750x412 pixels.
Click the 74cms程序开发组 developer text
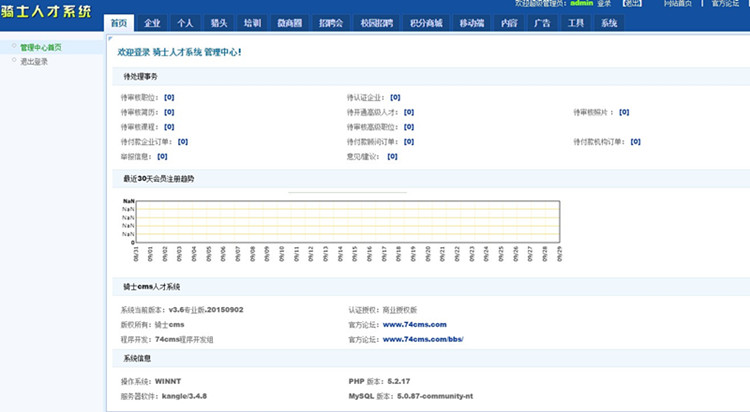tap(184, 339)
